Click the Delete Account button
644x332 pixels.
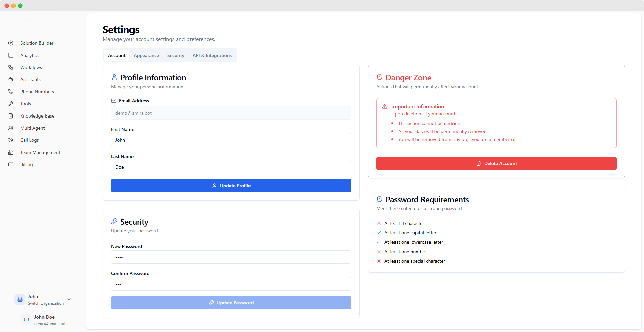tap(496, 163)
